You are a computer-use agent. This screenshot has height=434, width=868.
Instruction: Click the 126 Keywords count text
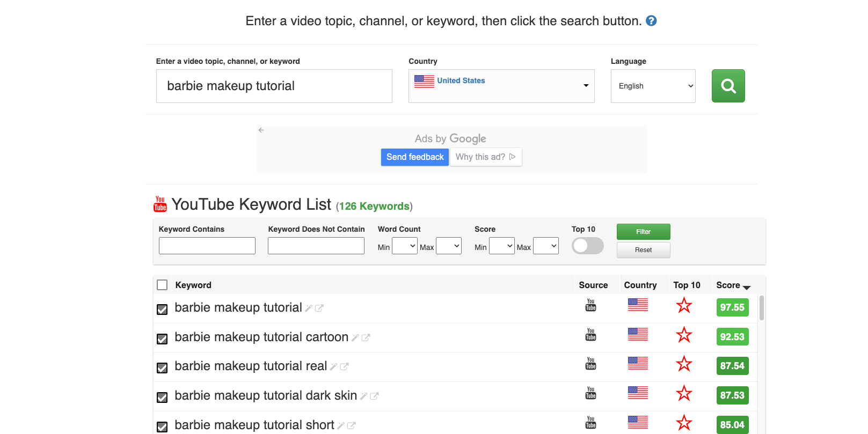(374, 207)
